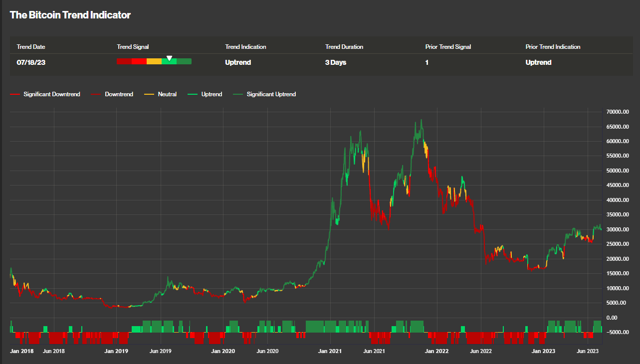The image size is (640, 364).
Task: Click the Jun 2019 x-axis label
Action: click(161, 351)
